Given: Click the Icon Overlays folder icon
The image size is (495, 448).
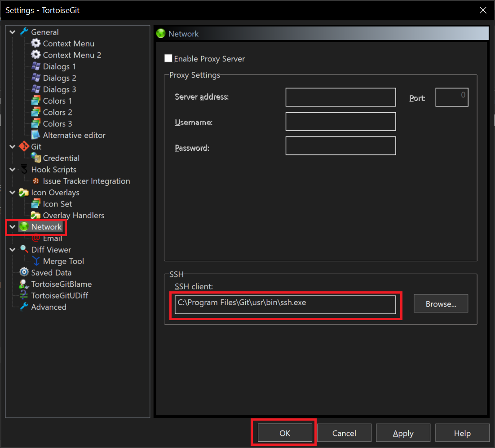Looking at the screenshot, I should pyautogui.click(x=24, y=192).
